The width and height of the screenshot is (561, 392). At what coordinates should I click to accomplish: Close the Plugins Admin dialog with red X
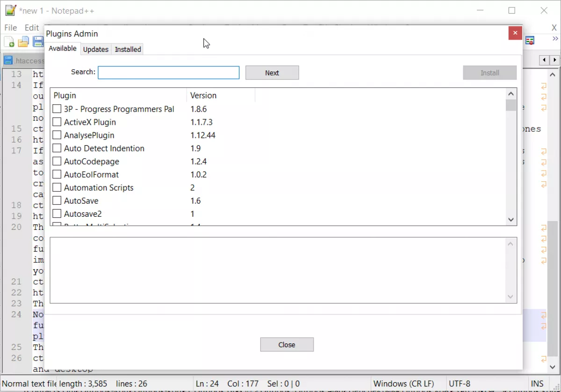[x=515, y=33]
